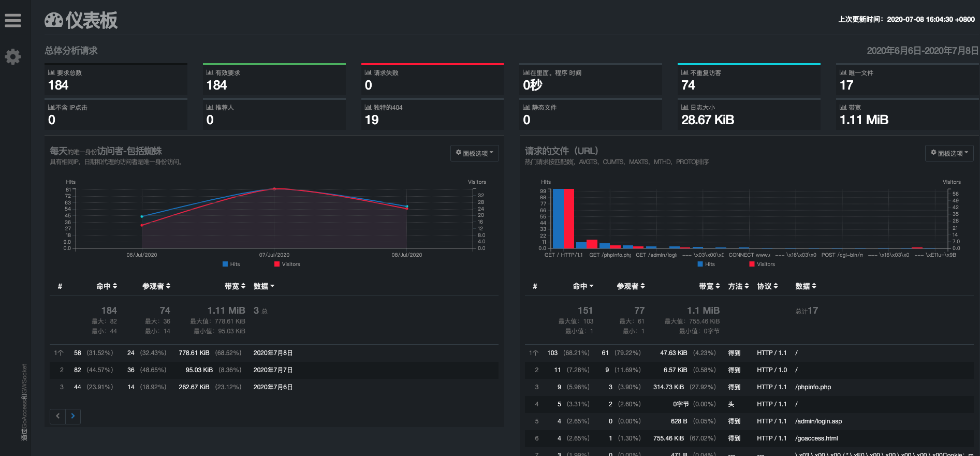980x456 pixels.
Task: Click the 314.73 KiB bandwidth cell
Action: [x=668, y=387]
